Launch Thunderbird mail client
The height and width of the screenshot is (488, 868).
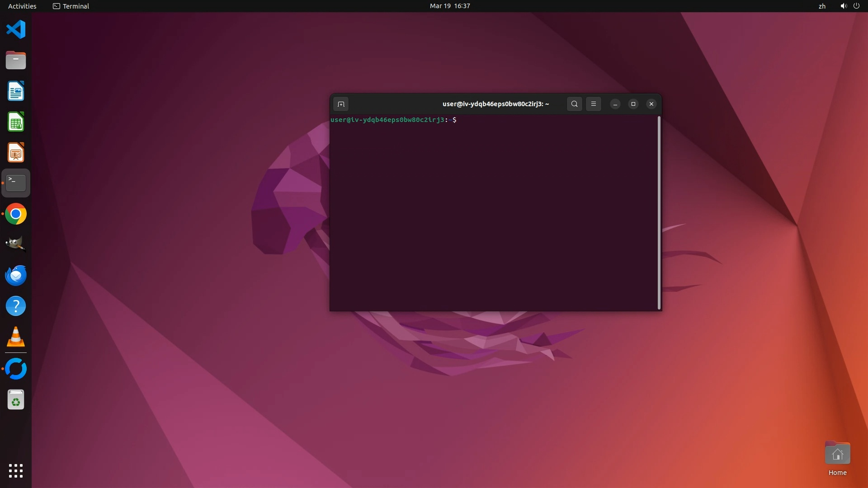click(16, 275)
